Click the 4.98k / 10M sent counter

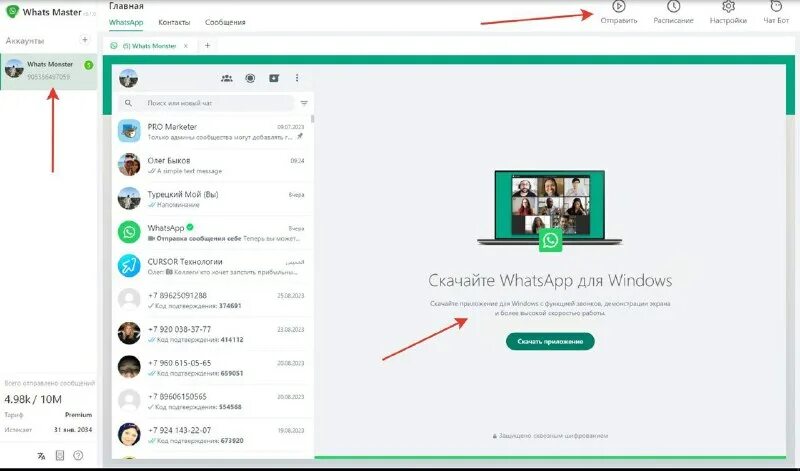[33, 399]
